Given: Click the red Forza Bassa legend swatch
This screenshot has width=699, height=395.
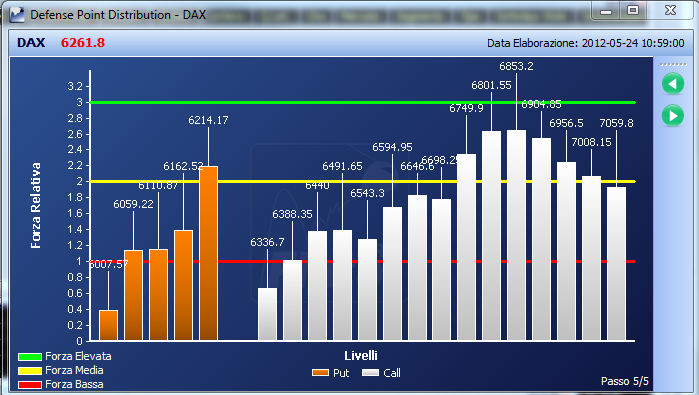Looking at the screenshot, I should (x=30, y=385).
